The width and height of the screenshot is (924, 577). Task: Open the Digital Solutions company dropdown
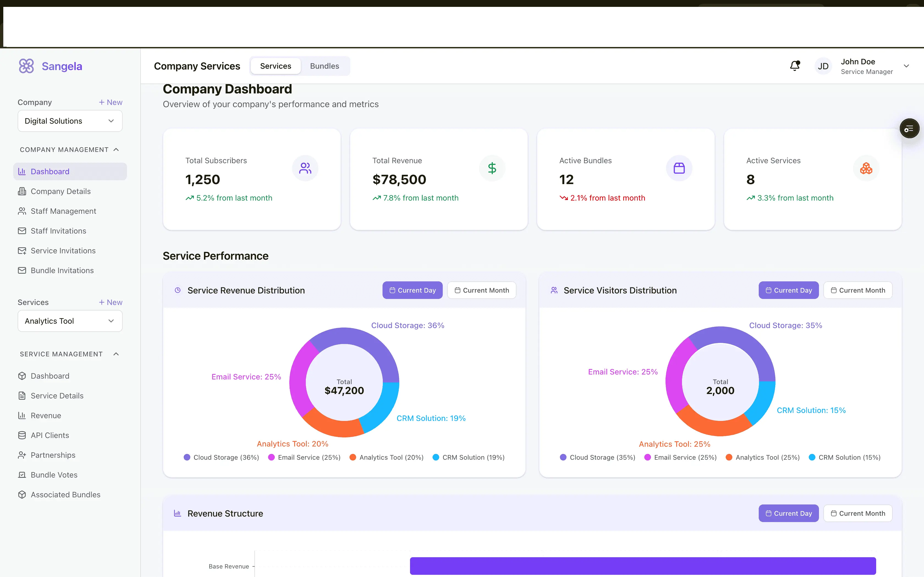pos(70,121)
